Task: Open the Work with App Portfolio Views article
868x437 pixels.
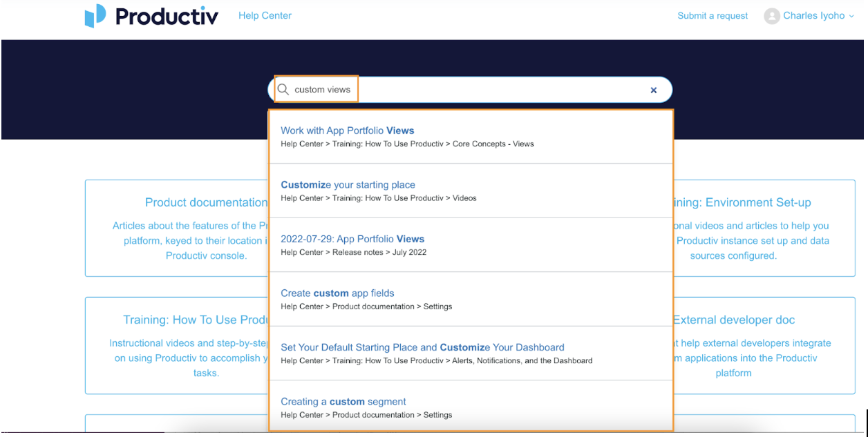Action: click(x=347, y=130)
